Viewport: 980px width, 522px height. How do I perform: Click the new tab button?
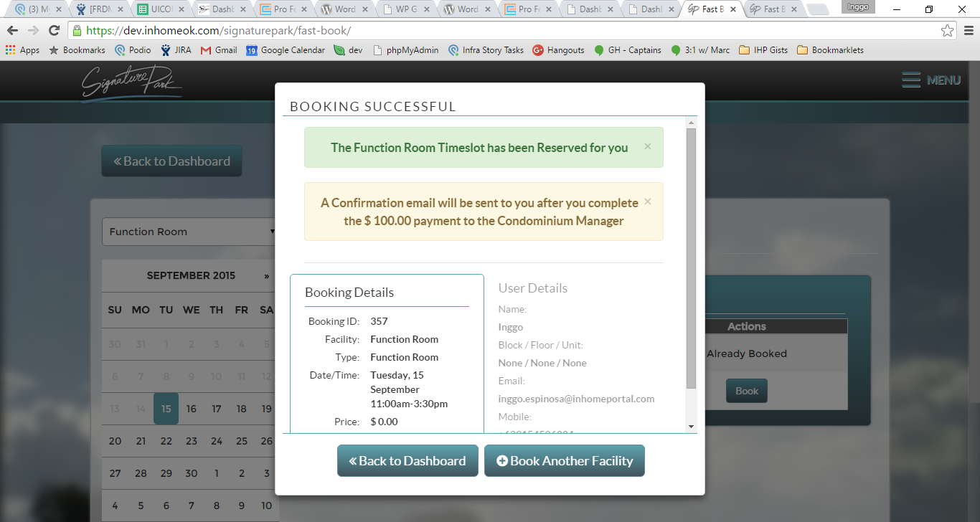816,9
